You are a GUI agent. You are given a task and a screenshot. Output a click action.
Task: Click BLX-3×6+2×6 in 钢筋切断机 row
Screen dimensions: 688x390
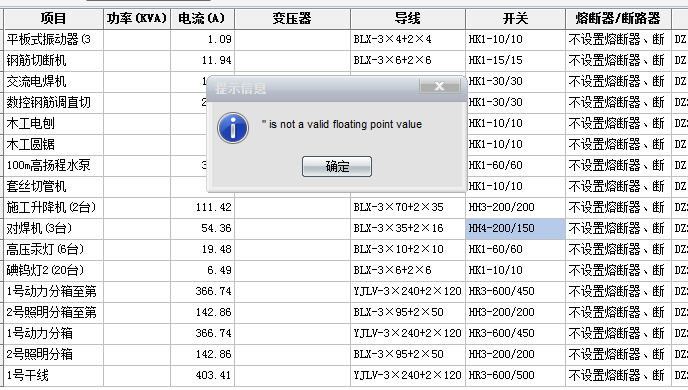click(408, 61)
